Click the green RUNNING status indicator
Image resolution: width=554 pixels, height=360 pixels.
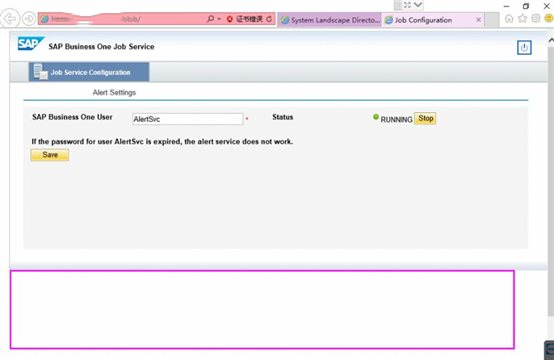376,117
